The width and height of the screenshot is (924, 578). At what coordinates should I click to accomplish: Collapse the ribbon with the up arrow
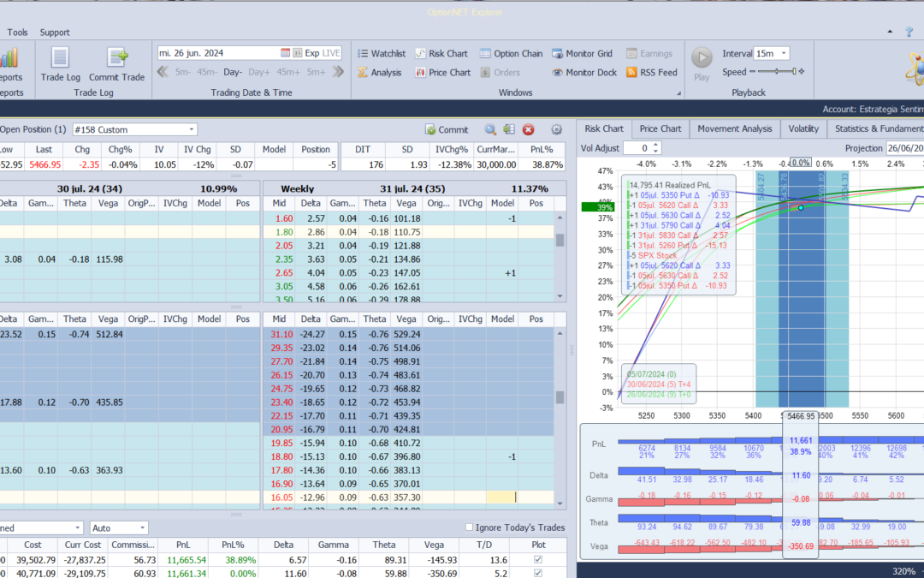[x=890, y=32]
